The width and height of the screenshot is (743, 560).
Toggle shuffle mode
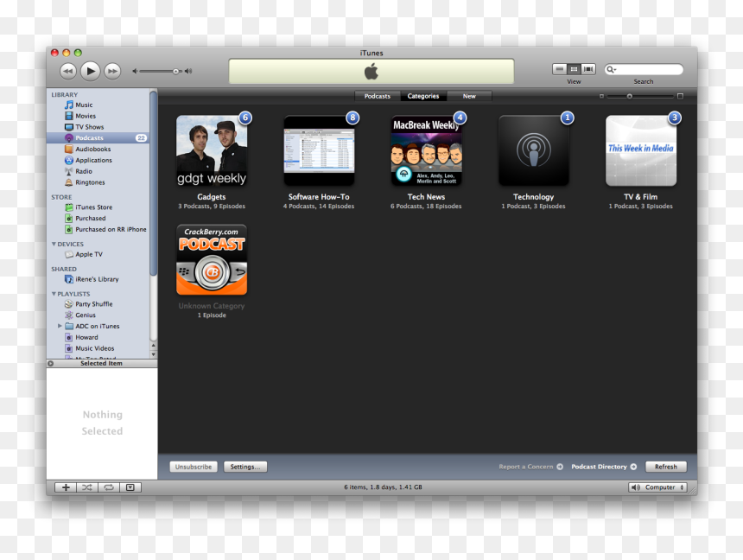[x=87, y=487]
